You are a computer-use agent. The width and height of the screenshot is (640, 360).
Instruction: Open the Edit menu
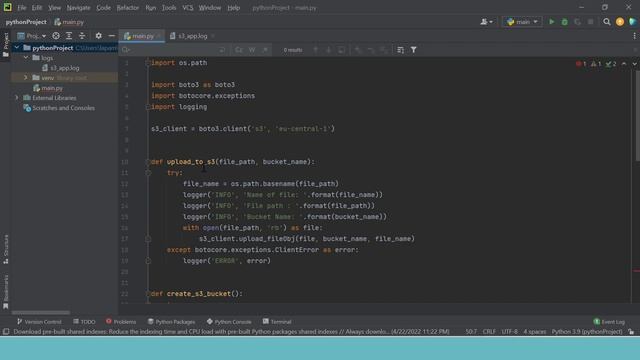(x=37, y=8)
